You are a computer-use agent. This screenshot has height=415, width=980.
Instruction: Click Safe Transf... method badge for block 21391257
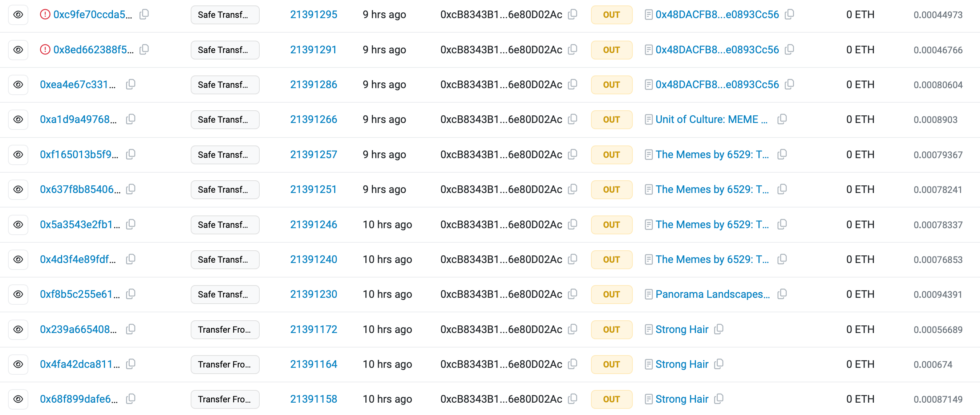(x=225, y=154)
